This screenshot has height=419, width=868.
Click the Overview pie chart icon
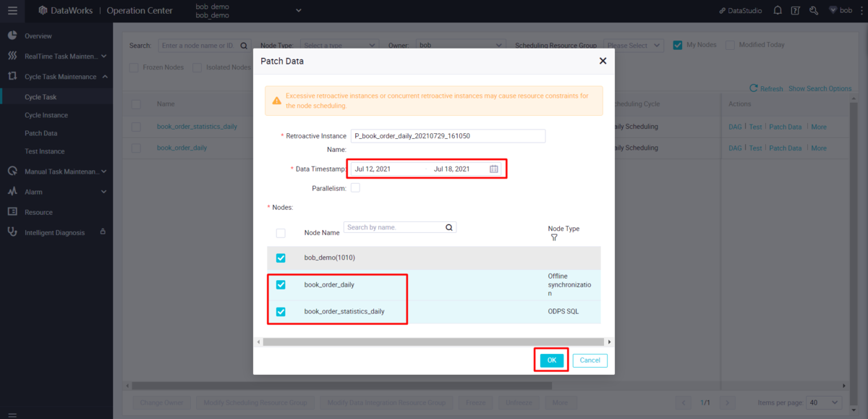pos(12,35)
